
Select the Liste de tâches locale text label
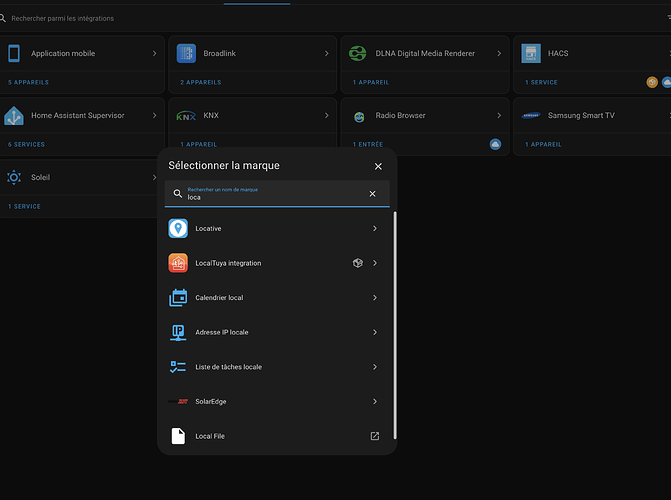229,367
